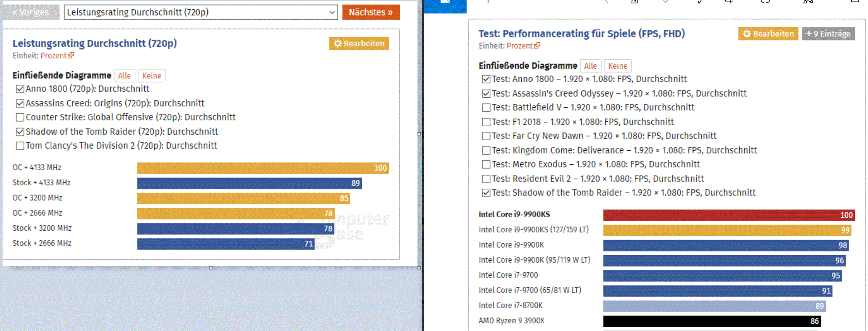The image size is (868, 331).
Task: Select the 'Intel Core i7-8700K' label
Action: click(x=511, y=305)
